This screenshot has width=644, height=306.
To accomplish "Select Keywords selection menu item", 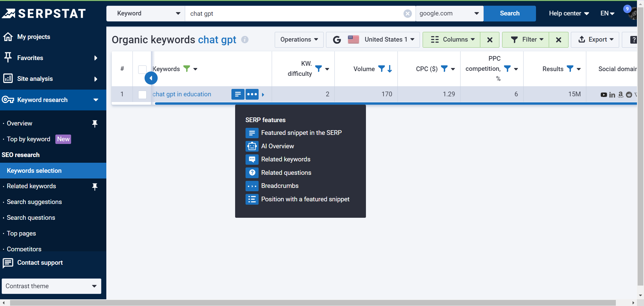I will (x=53, y=171).
